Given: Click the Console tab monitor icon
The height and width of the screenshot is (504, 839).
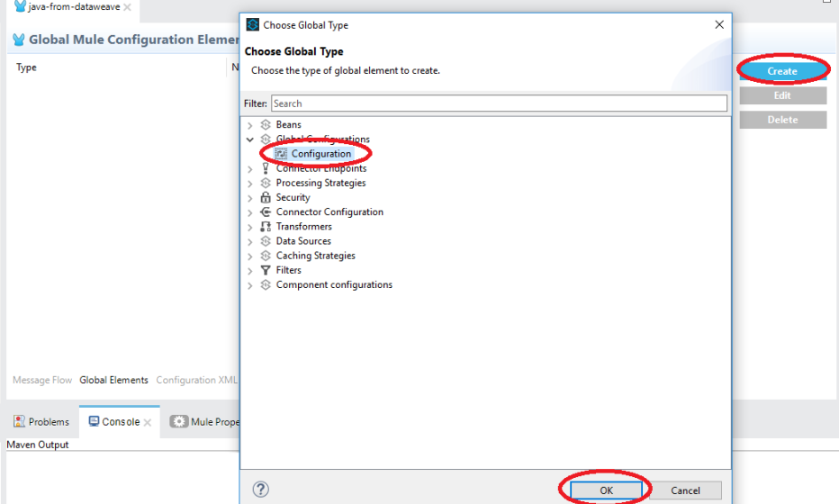Looking at the screenshot, I should point(94,421).
